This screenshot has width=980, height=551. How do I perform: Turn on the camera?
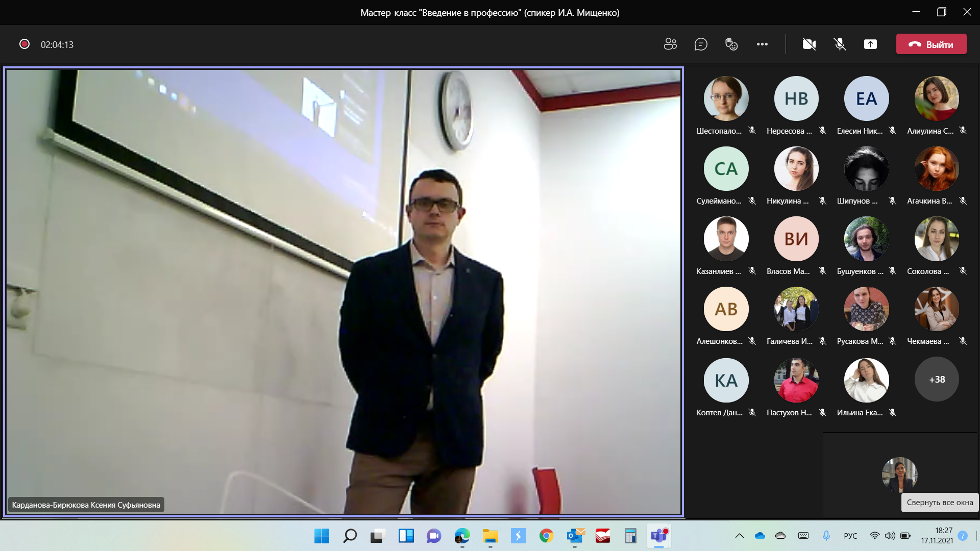[x=809, y=44]
